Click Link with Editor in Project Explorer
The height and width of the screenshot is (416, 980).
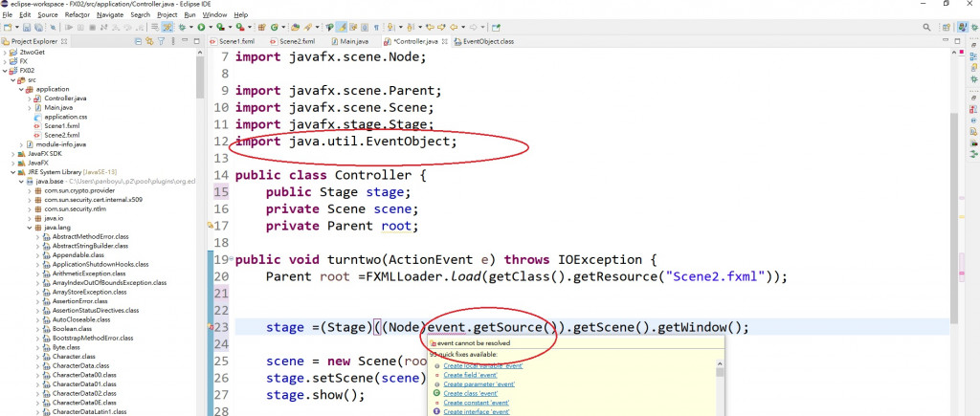pos(149,41)
